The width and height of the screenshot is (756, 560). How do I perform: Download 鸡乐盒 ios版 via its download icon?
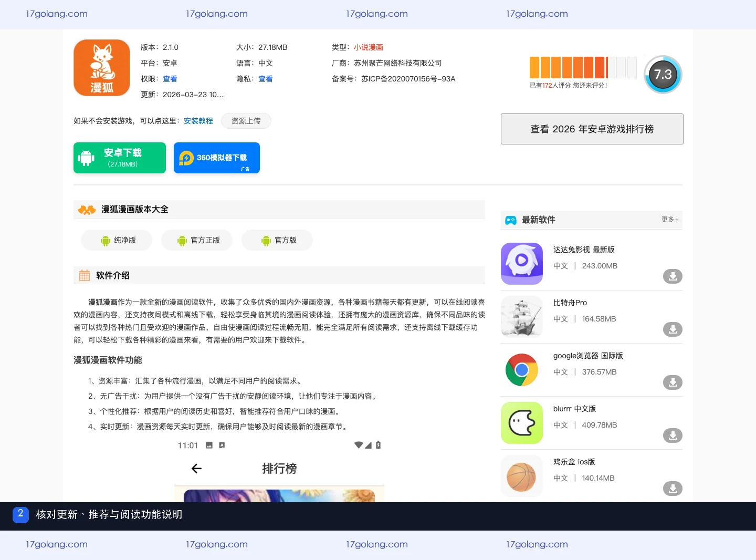[673, 489]
